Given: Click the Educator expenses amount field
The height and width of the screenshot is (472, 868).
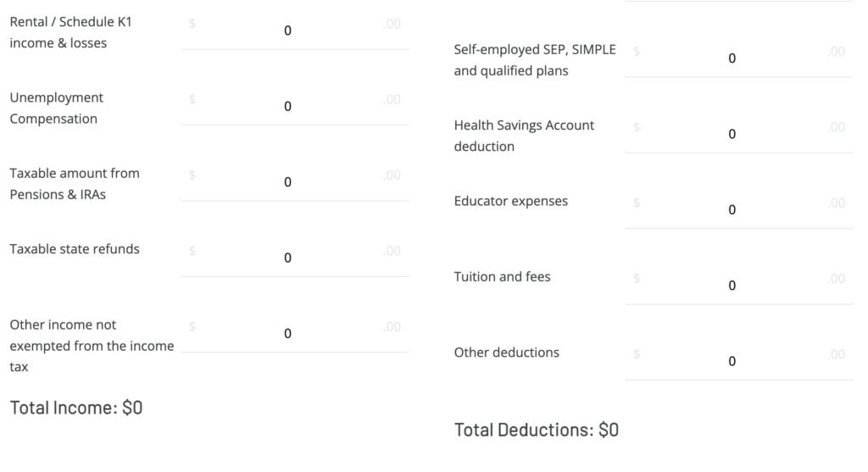Looking at the screenshot, I should click(x=732, y=210).
